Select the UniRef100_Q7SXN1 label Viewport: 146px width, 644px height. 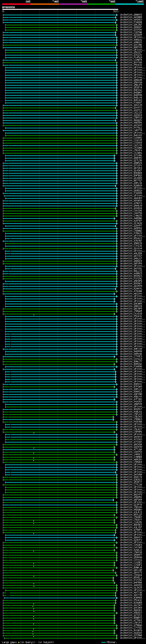coord(131,156)
